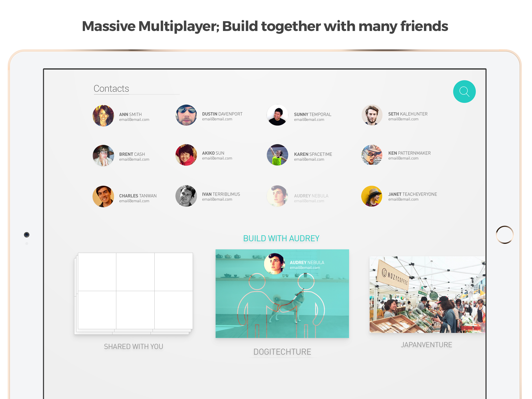Tap the Dogitechture title label
The height and width of the screenshot is (399, 532).
(x=282, y=352)
